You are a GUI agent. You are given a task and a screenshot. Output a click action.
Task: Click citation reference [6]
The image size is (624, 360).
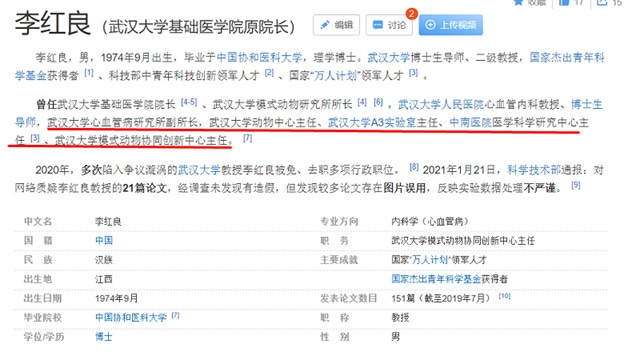pyautogui.click(x=378, y=102)
